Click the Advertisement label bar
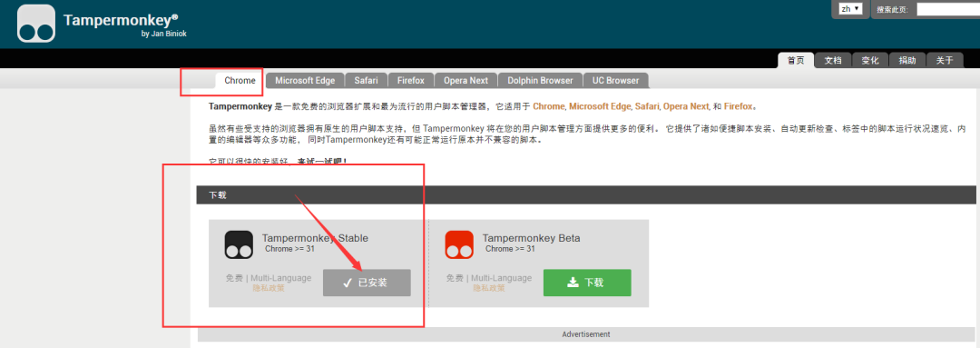980x348 pixels. click(x=585, y=334)
